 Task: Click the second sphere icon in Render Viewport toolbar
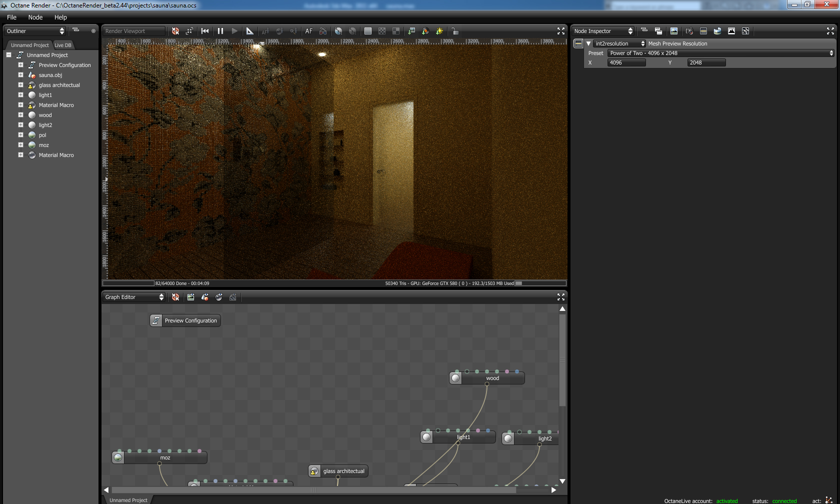[352, 31]
